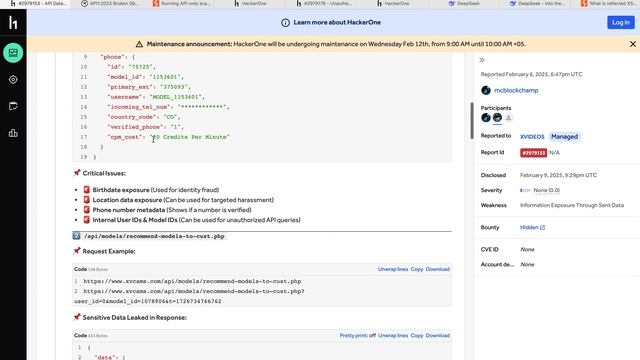Open the target-shaped sidebar icon

pyautogui.click(x=13, y=80)
